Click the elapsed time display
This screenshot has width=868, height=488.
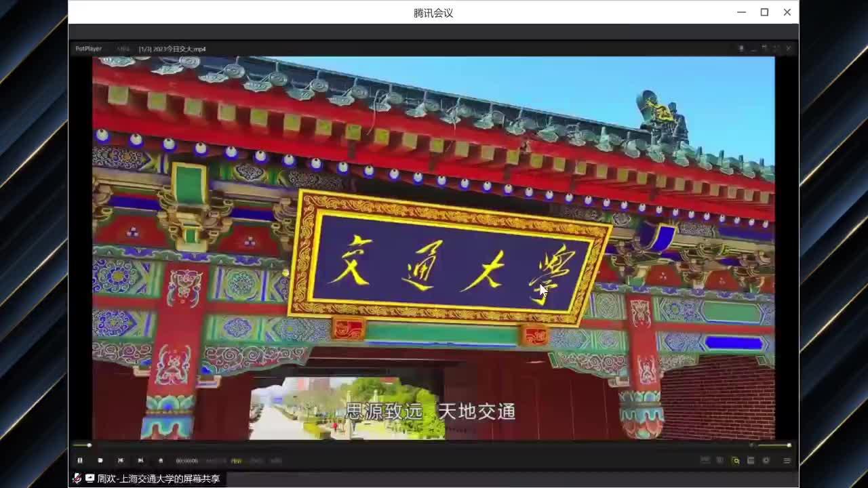[187, 461]
